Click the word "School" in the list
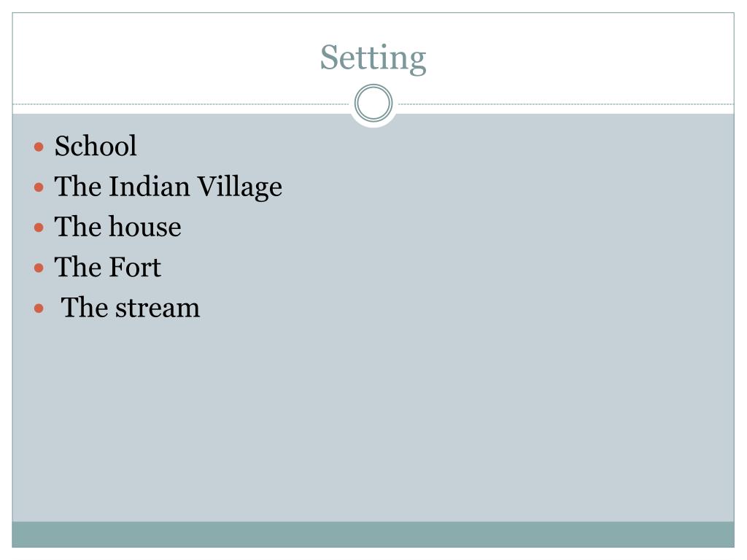This screenshot has height=560, width=747. 96,146
